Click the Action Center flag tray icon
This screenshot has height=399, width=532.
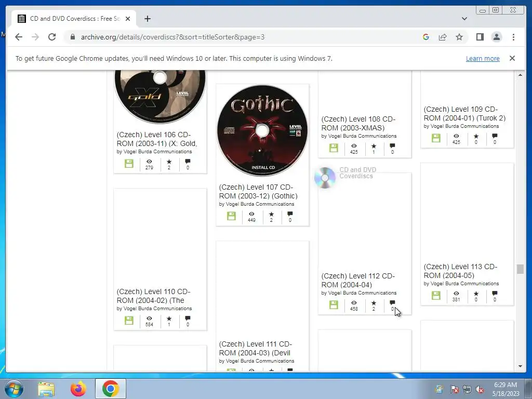454,389
